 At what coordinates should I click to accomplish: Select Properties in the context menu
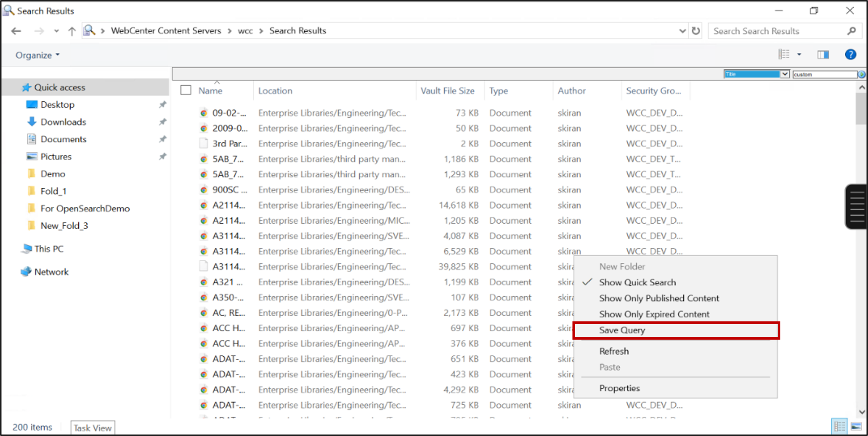[x=619, y=388]
